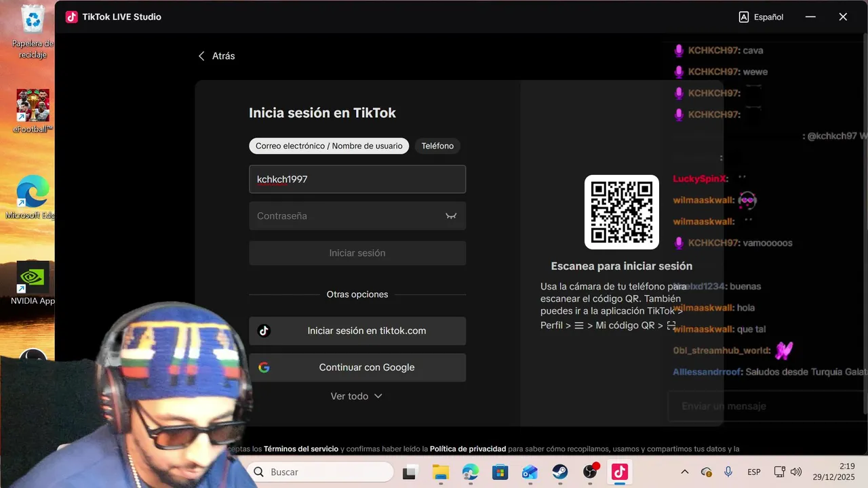868x488 pixels.
Task: Open ESP keyboard language switcher
Action: [754, 472]
